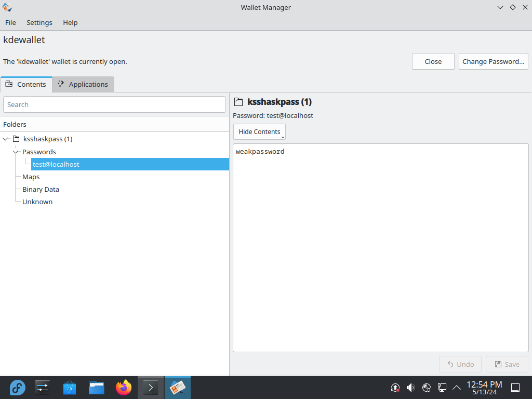The image size is (532, 399).
Task: Click the Folders column header
Action: [115, 124]
